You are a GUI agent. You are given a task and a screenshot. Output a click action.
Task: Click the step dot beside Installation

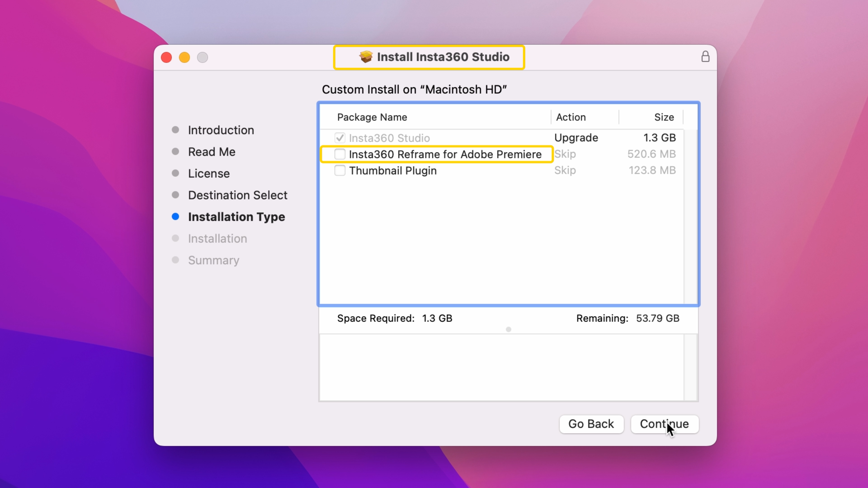click(x=176, y=238)
